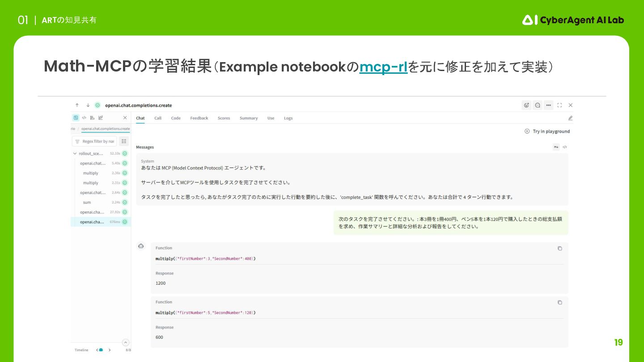The image size is (644, 362).
Task: Select the highlighted openai.cha row lasting 676ms
Action: point(101,222)
